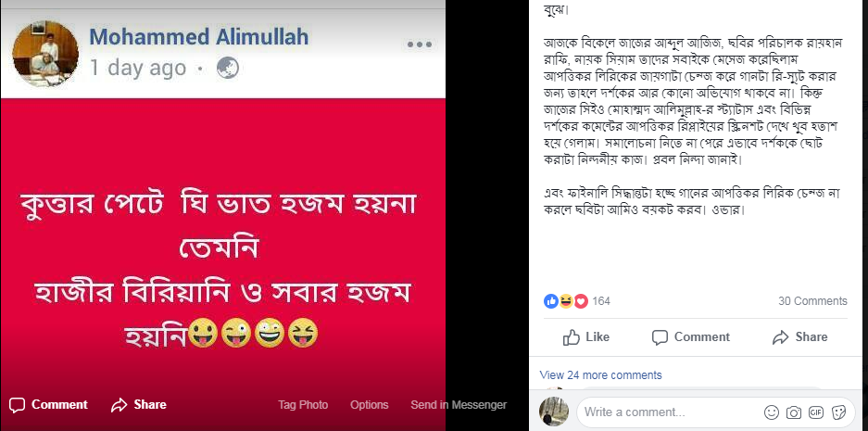Open the GIF picker in comment box

816,412
